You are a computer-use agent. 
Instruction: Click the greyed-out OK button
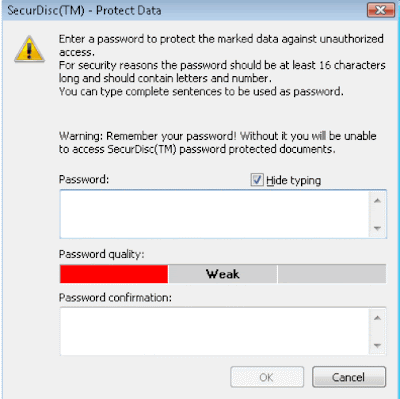click(x=267, y=377)
